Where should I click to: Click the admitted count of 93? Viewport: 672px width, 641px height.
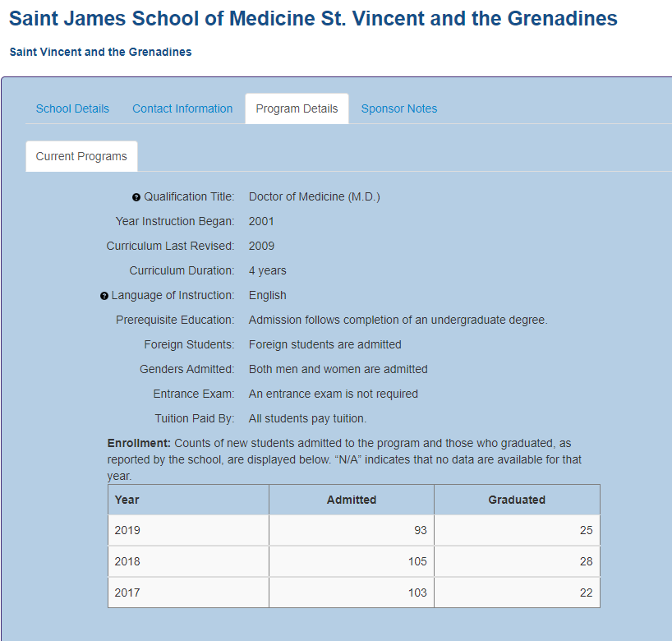point(420,530)
